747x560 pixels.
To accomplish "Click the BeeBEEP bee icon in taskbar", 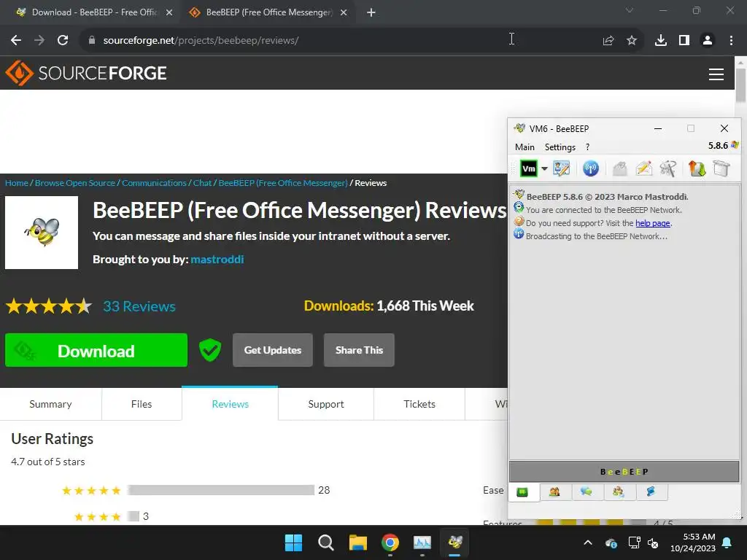I will (x=455, y=542).
